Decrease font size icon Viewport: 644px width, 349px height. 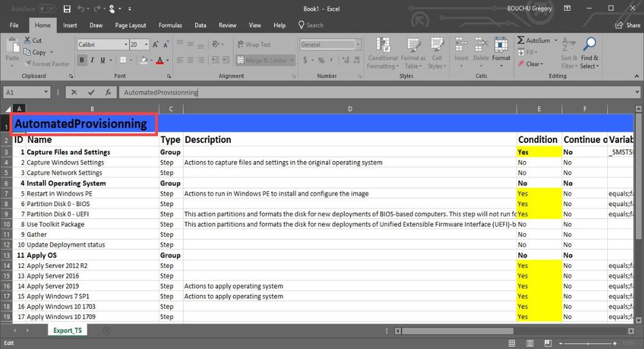coord(166,44)
